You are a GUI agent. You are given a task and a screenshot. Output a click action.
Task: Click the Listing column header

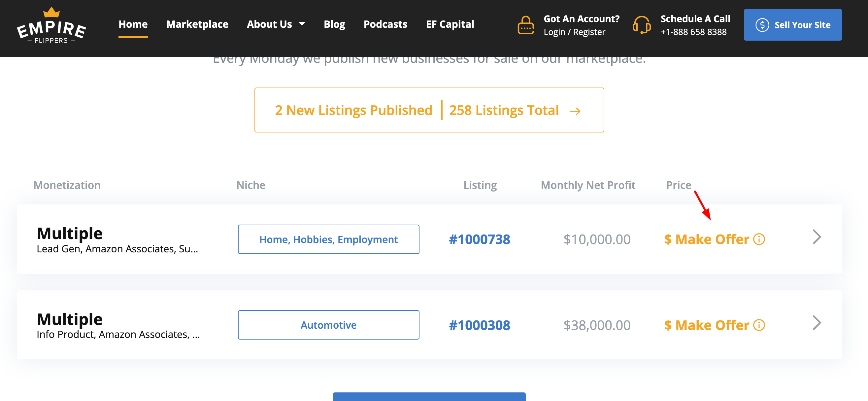pyautogui.click(x=480, y=185)
